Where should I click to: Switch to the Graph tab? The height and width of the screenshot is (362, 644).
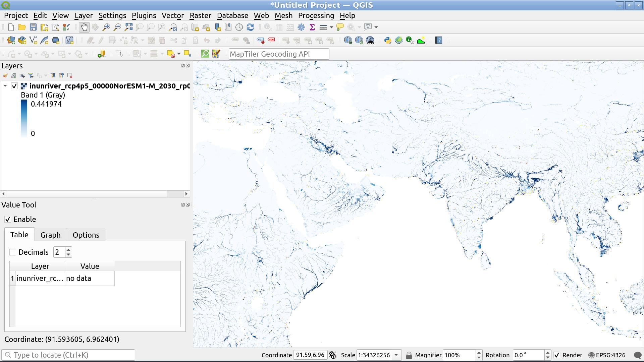click(50, 235)
